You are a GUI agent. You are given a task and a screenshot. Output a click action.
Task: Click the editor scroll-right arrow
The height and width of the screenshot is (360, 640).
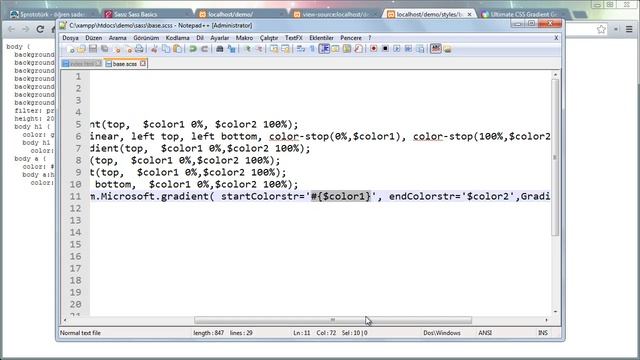[547, 320]
